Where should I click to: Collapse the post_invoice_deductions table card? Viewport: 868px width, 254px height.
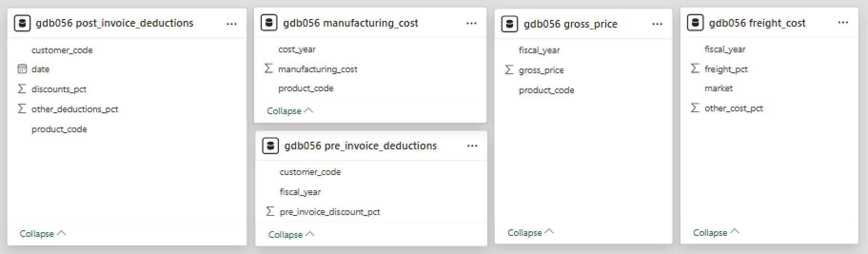43,234
